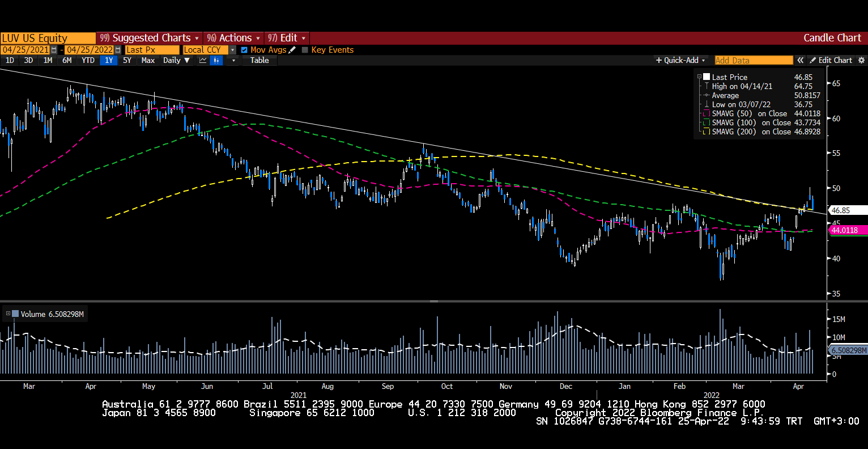
Task: Click the 04/25/2022 end date field
Action: tap(90, 50)
